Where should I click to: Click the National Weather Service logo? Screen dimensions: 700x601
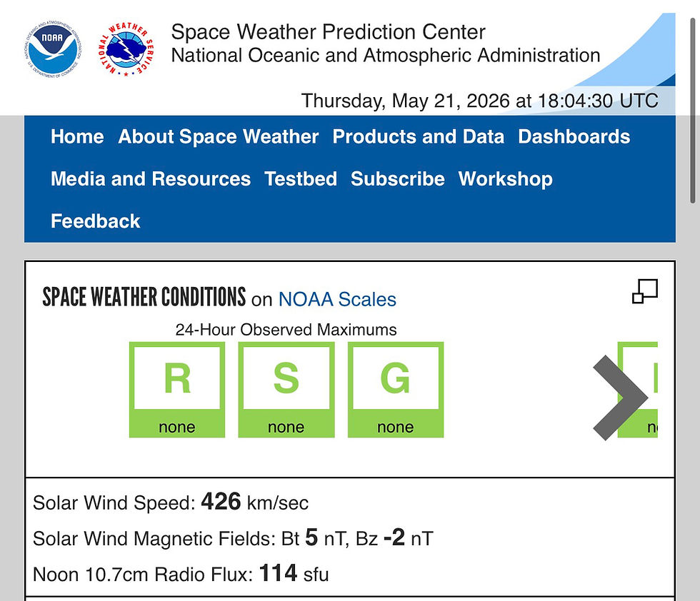tap(126, 49)
